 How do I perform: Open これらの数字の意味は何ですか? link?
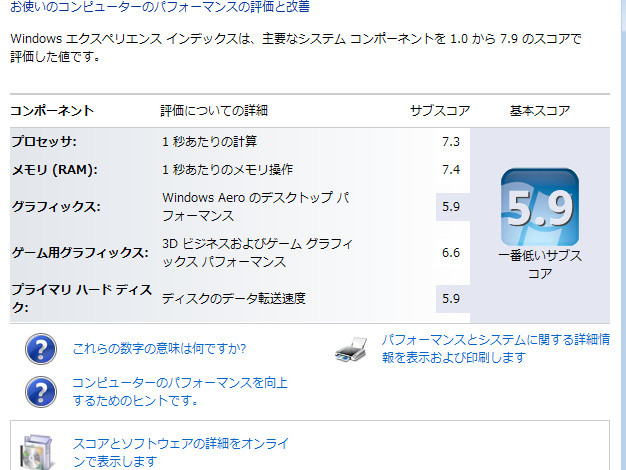pyautogui.click(x=159, y=349)
